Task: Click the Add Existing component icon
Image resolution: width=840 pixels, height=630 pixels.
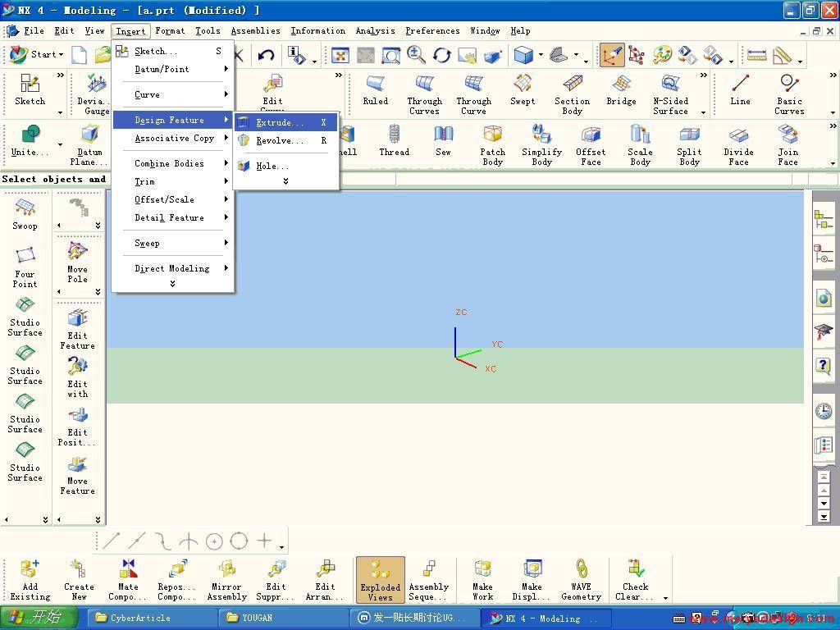Action: 30,580
